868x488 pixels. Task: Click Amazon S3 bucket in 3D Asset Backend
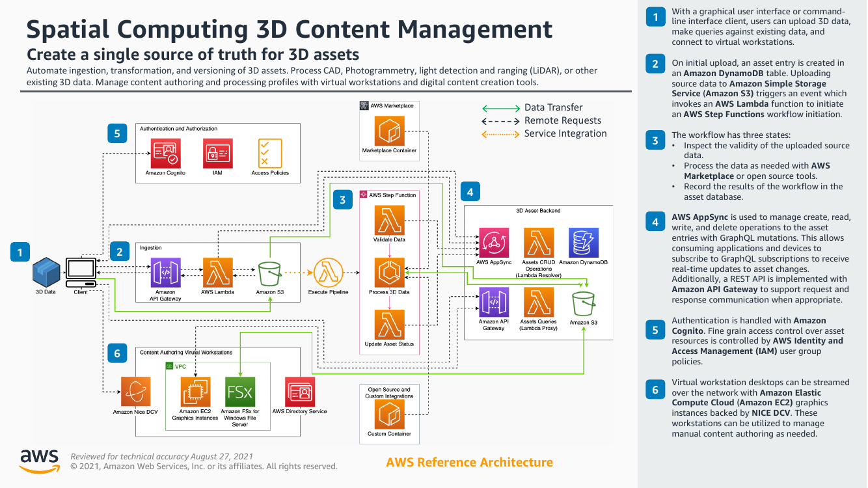pyautogui.click(x=584, y=304)
